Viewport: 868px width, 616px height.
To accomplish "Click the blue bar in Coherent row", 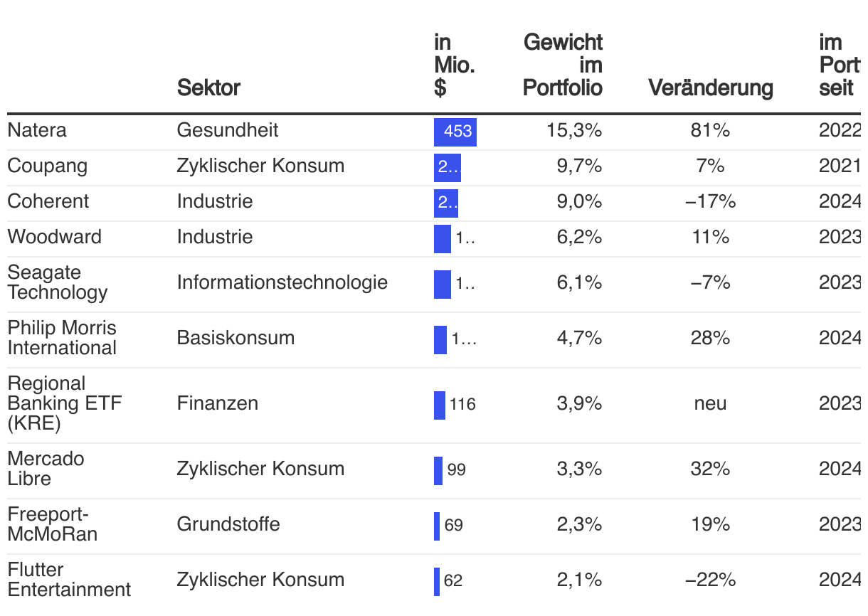I will (446, 203).
